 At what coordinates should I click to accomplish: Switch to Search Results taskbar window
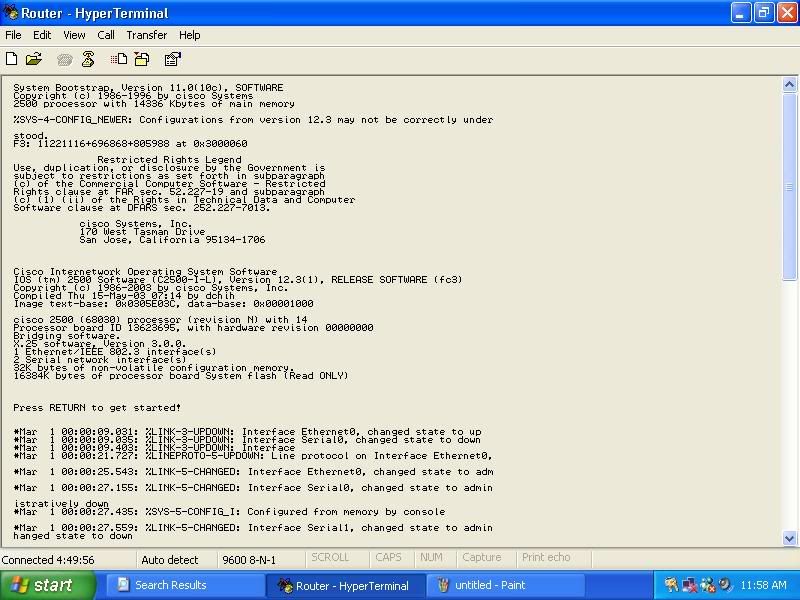coord(184,585)
